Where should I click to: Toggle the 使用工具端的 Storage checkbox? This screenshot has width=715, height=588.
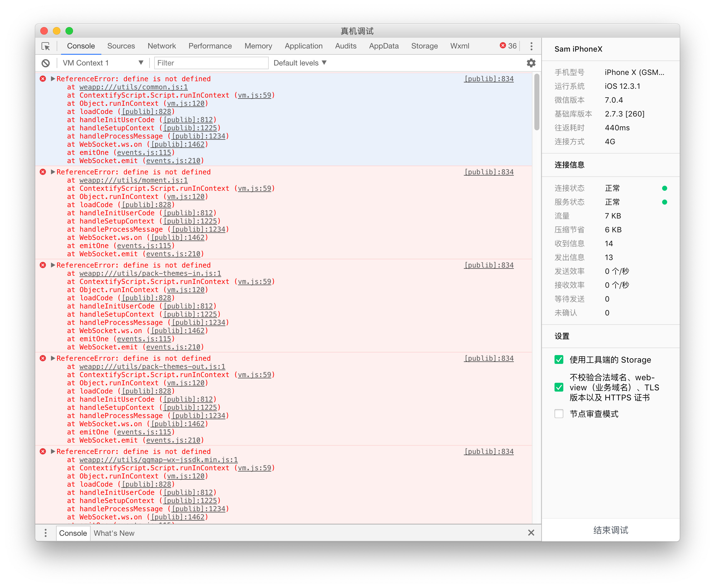559,360
